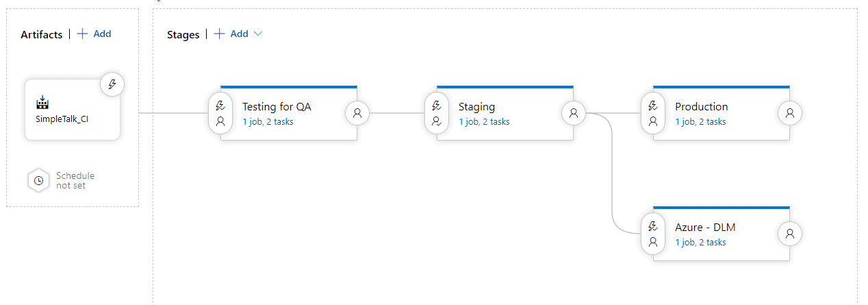Open pre-deployment conditions for Production stage
The image size is (868, 305).
pos(653,113)
